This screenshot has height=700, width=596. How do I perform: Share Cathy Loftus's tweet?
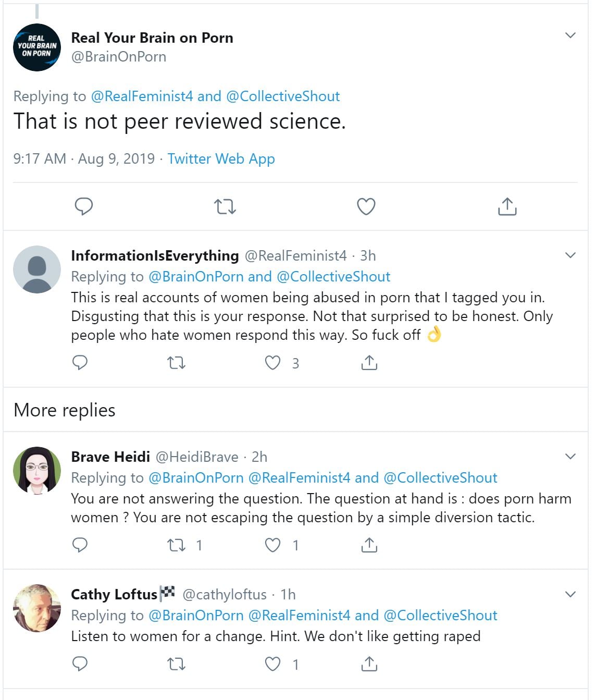[x=369, y=664]
